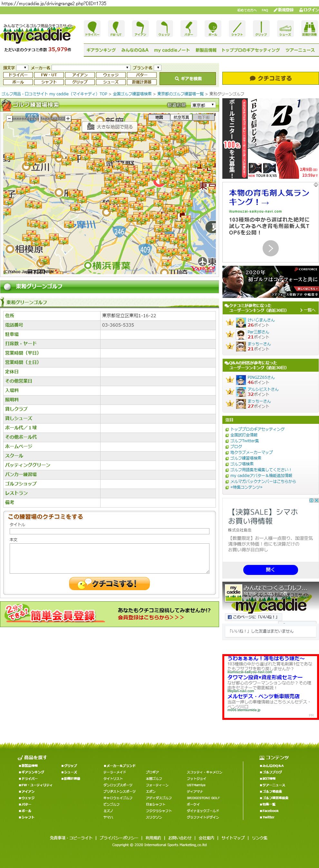This screenshot has height=868, width=319.
Task: Open the Wedge category icon
Action: click(164, 28)
